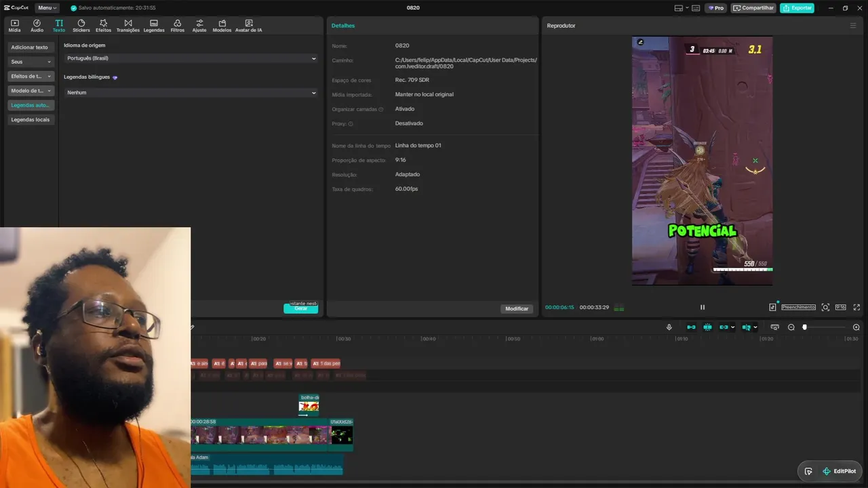Select the main video clip 00:00:28:58
The height and width of the screenshot is (488, 868).
(x=260, y=434)
